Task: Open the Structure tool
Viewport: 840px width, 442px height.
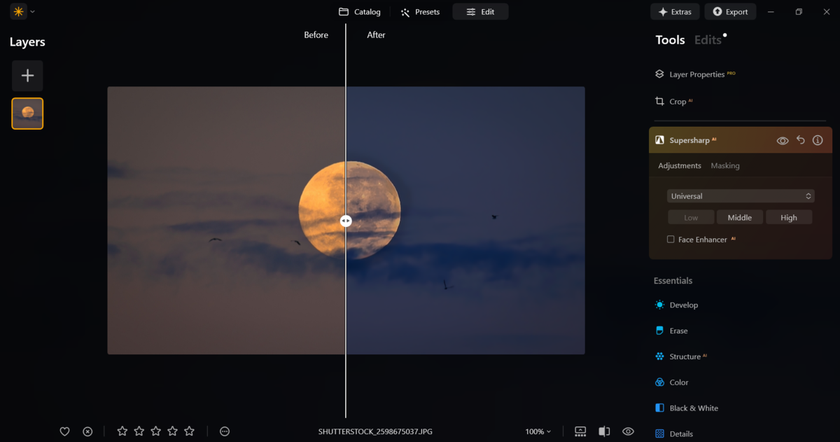Action: pyautogui.click(x=680, y=356)
